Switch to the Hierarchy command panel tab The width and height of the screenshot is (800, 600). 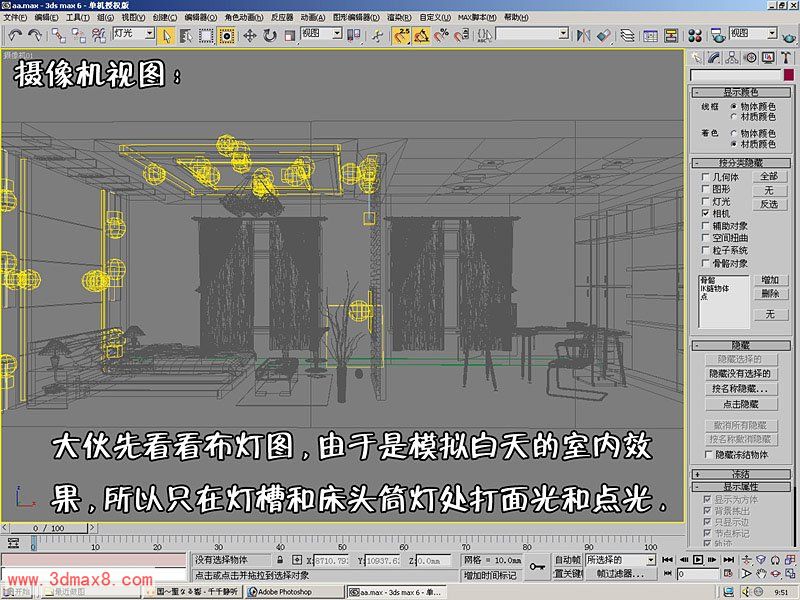732,58
